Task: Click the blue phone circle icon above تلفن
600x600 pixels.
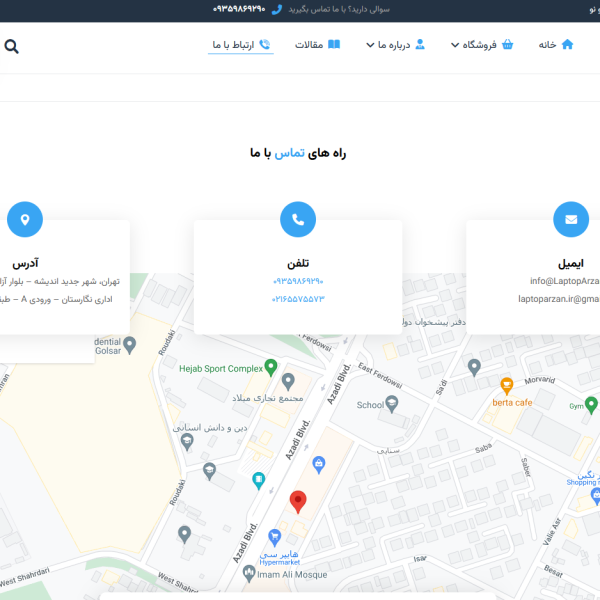Action: (x=298, y=219)
